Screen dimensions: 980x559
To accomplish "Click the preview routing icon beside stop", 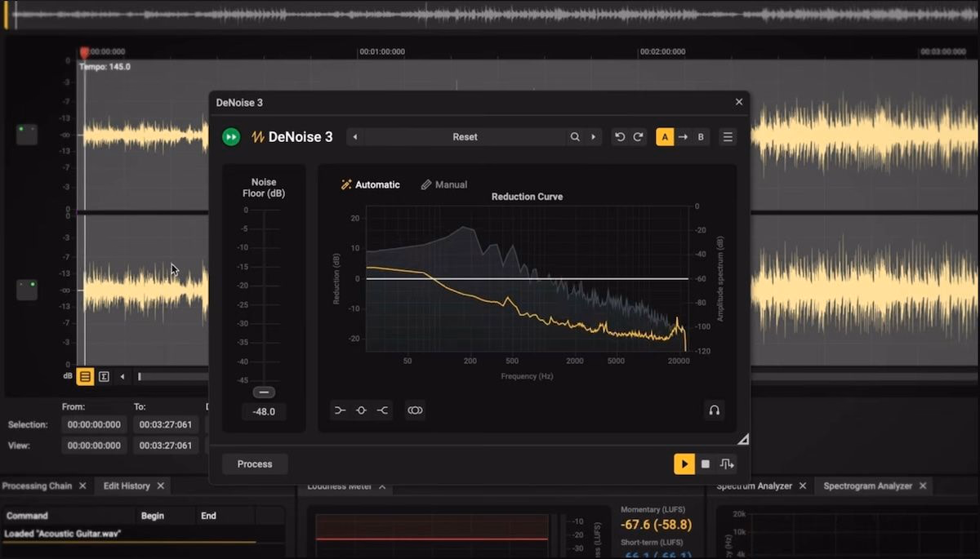I will pyautogui.click(x=727, y=464).
